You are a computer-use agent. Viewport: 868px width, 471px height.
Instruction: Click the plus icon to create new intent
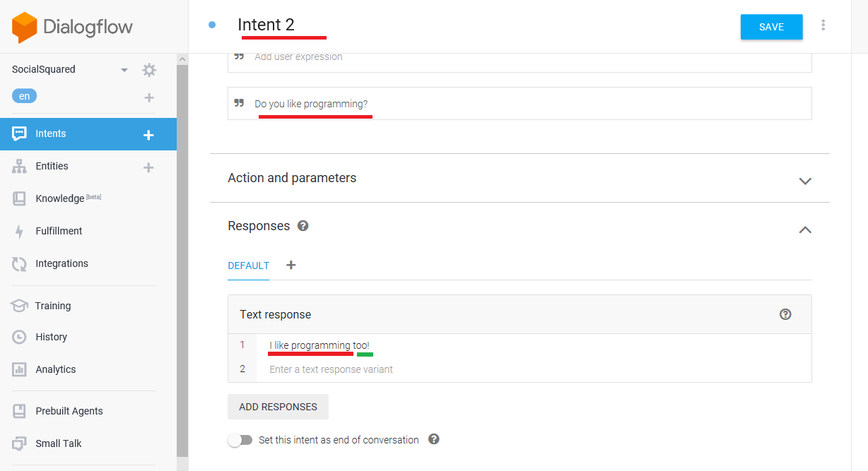[148, 135]
